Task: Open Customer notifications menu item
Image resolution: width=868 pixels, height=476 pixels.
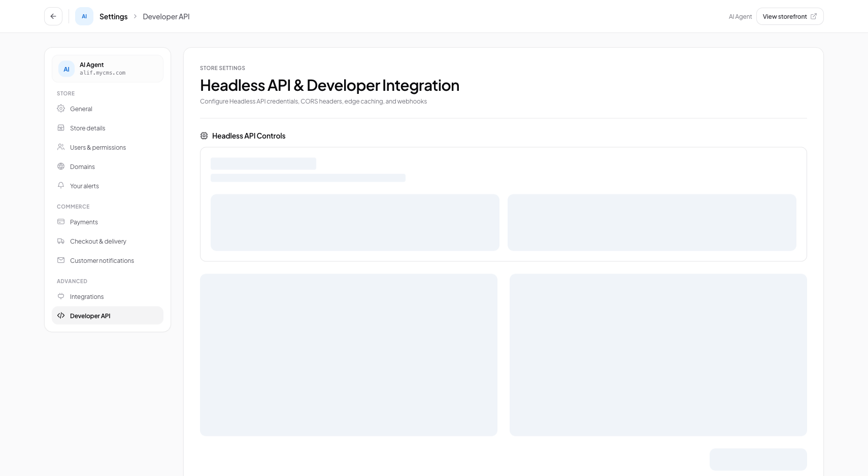Action: [x=108, y=260]
